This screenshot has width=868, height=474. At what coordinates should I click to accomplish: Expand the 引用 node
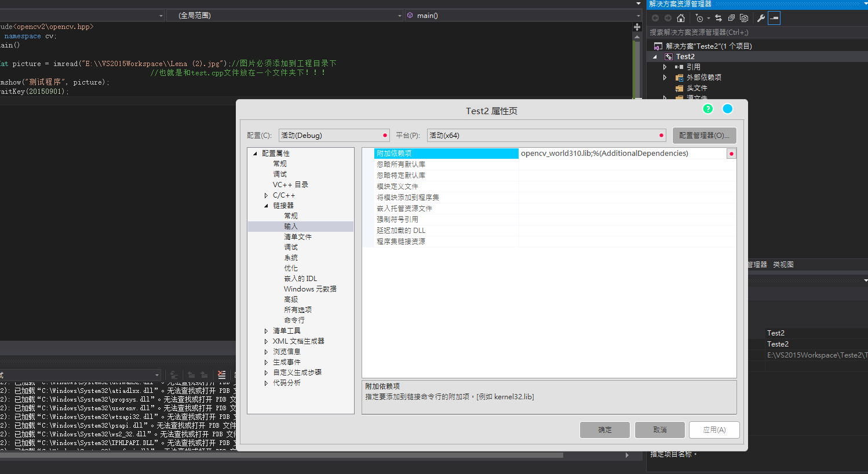[665, 67]
